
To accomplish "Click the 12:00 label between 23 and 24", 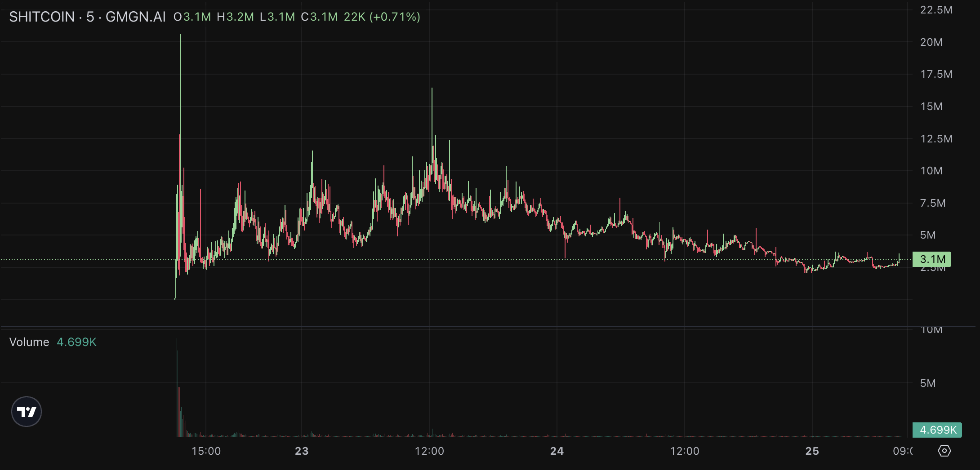I will (429, 451).
